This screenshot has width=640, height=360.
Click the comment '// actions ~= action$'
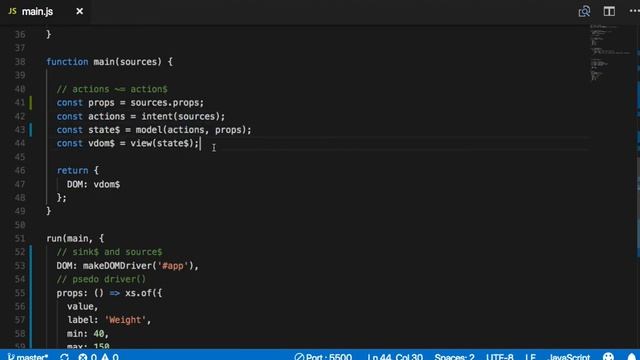[112, 89]
